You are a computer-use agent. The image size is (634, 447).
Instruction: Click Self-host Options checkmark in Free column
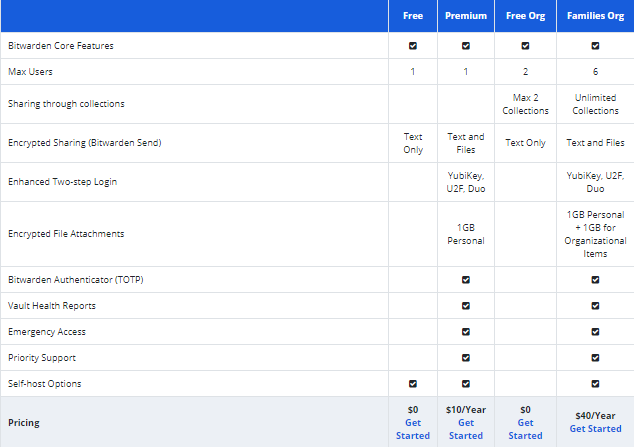tap(412, 384)
